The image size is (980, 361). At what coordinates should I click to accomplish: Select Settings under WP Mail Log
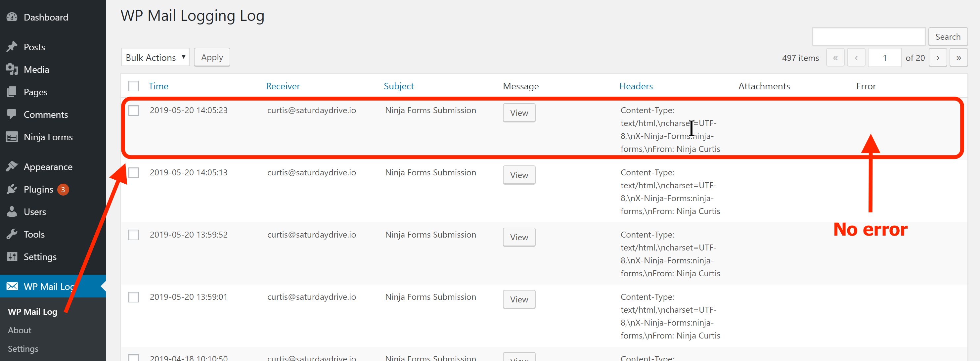tap(23, 348)
